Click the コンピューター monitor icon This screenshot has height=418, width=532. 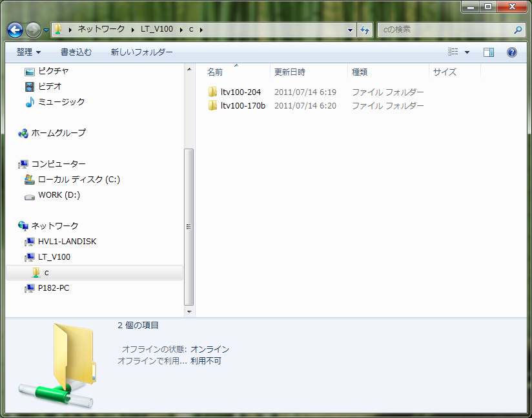click(23, 164)
